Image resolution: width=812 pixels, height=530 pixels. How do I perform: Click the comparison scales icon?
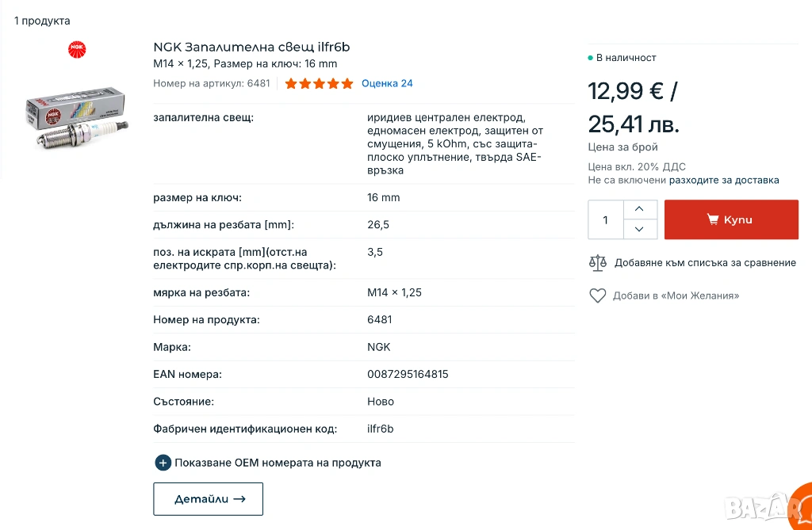coord(597,263)
